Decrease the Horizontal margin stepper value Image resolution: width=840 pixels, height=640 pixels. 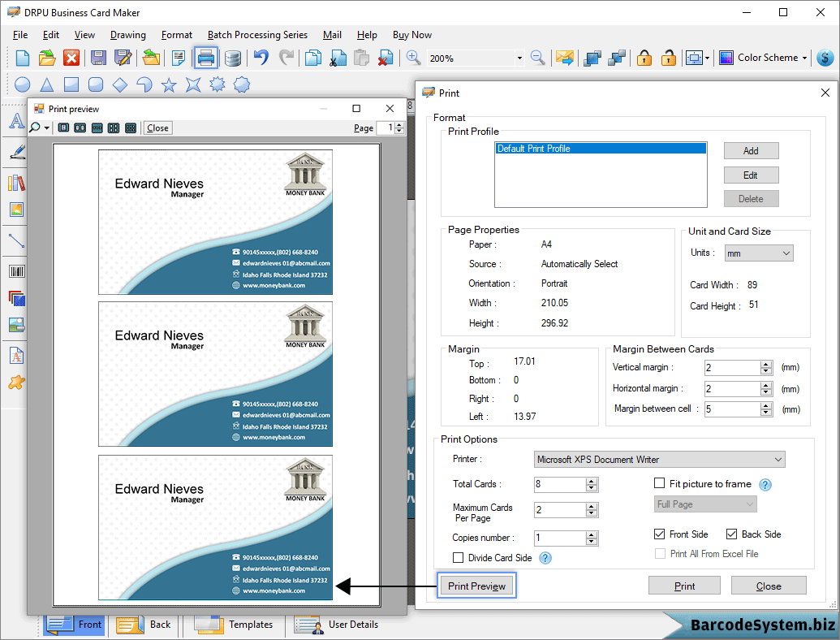(766, 391)
